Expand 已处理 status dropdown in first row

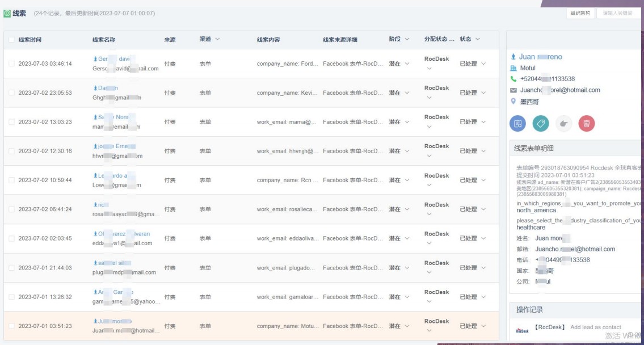483,64
